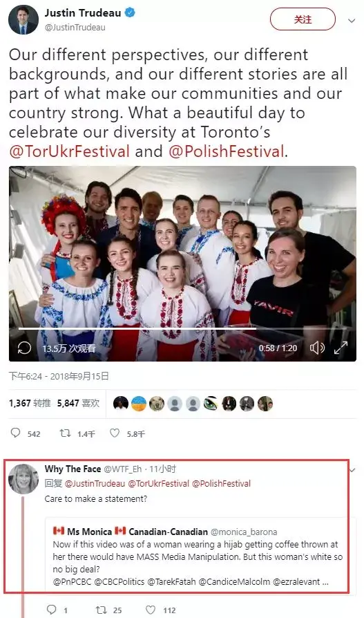
Task: Like the tweet using the heart icon with 5.8千
Action: point(115,433)
